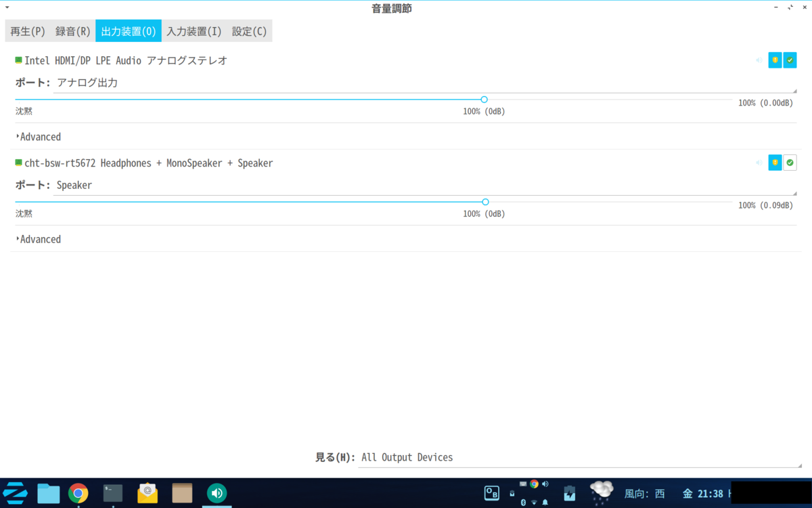
Task: Open the notification bell tray icon
Action: 545,503
